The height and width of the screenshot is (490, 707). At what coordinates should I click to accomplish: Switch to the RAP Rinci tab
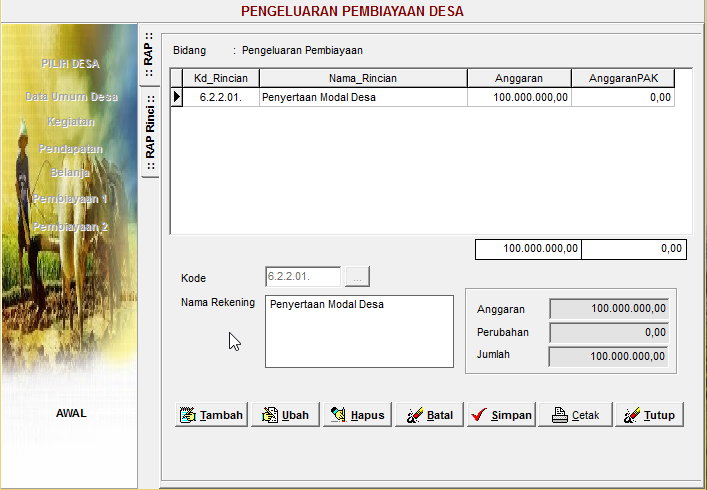pos(150,134)
